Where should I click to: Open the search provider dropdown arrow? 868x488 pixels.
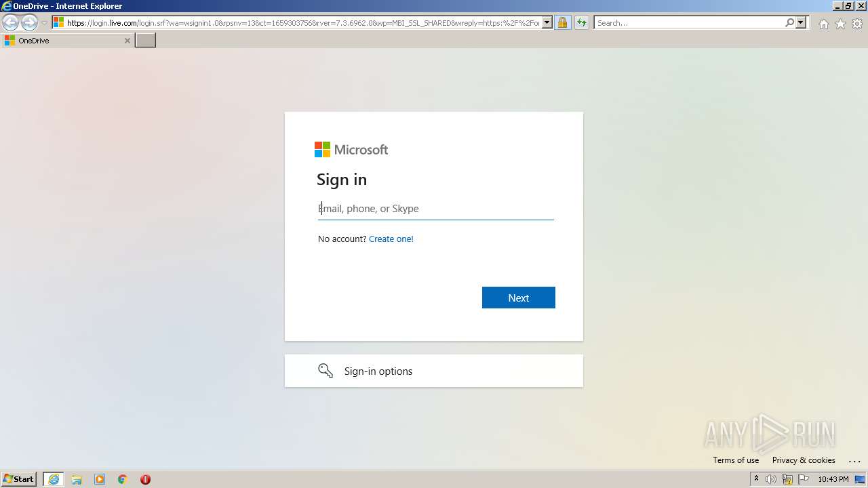pos(801,23)
